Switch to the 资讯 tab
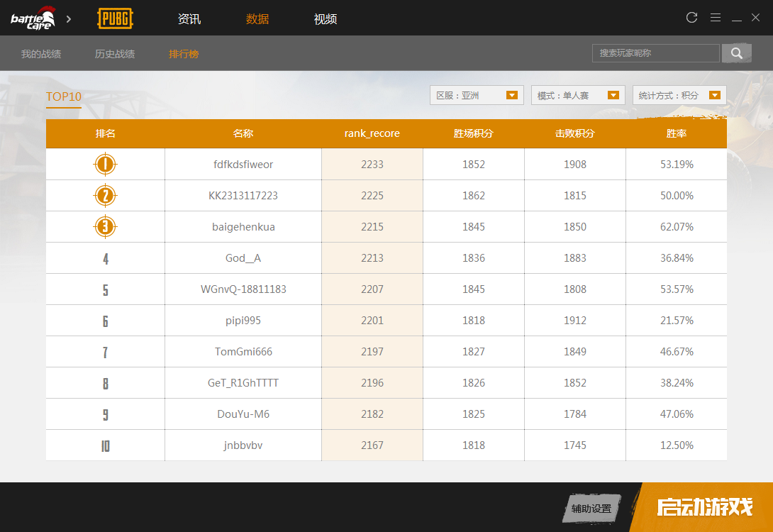 point(189,18)
